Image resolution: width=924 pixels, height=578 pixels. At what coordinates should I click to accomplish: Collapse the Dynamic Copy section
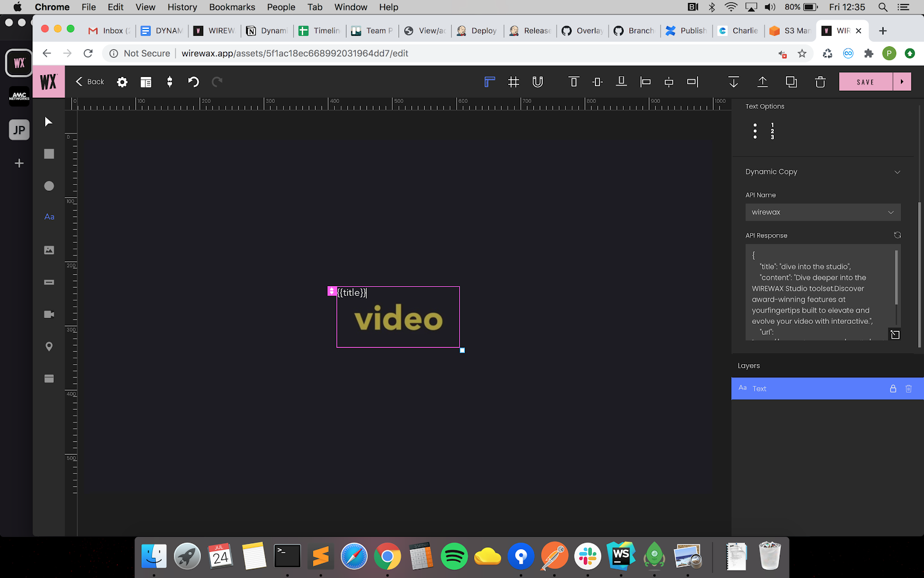point(897,172)
